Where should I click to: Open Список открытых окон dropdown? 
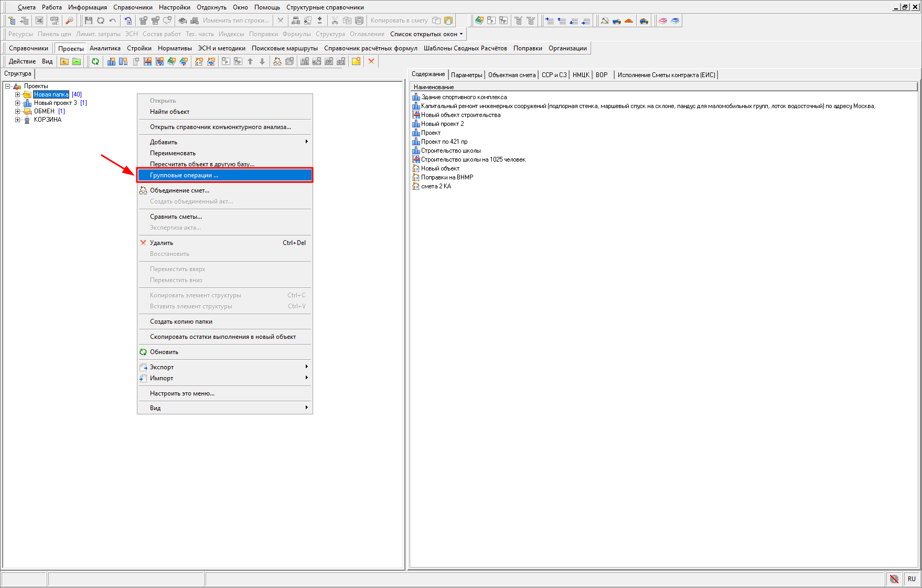pyautogui.click(x=426, y=34)
